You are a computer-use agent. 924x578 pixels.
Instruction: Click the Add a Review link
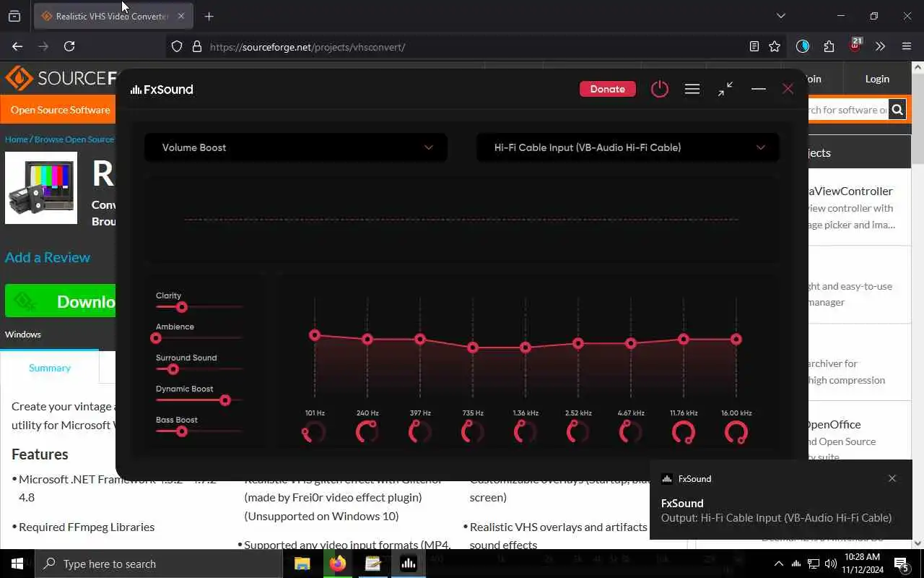click(48, 257)
